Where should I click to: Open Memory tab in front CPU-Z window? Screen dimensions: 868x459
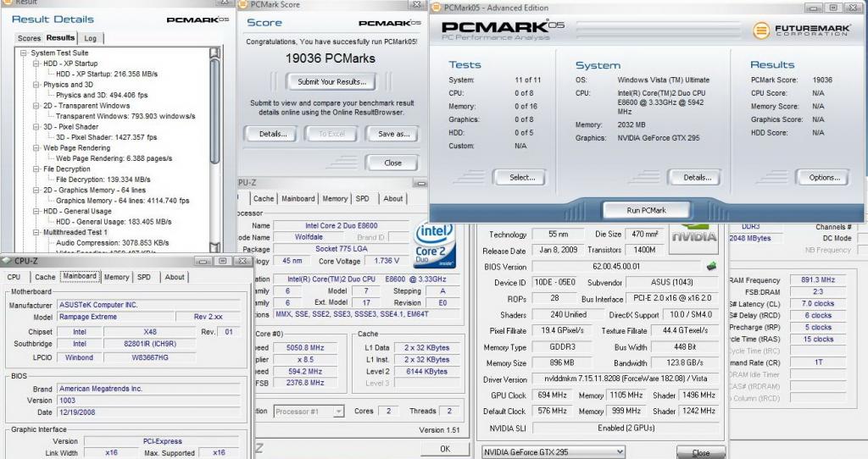tap(116, 277)
